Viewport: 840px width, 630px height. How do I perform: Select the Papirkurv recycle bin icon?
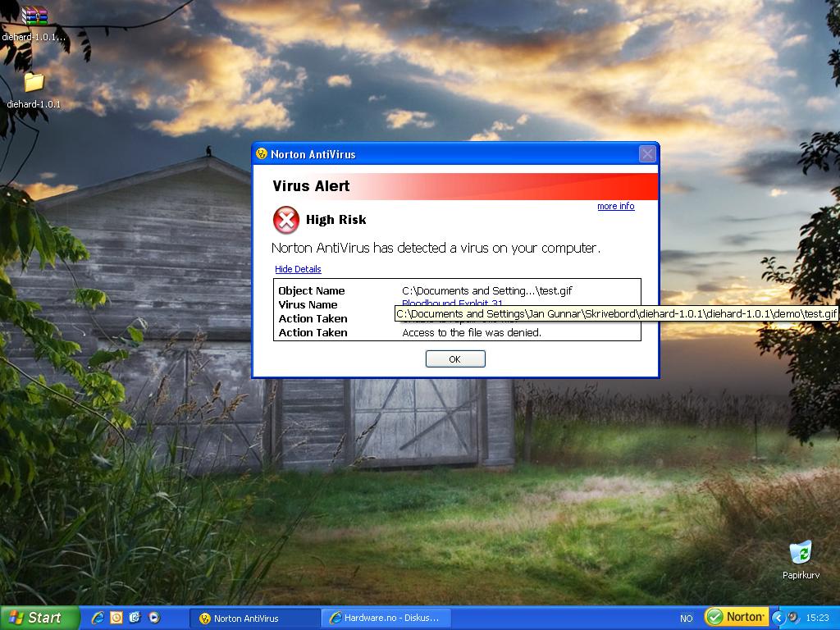(801, 559)
